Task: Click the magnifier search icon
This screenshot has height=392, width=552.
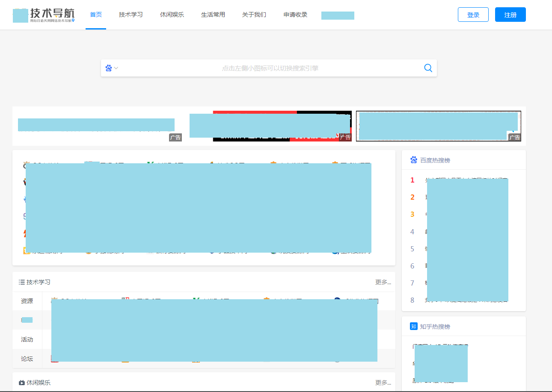Action: pyautogui.click(x=428, y=68)
